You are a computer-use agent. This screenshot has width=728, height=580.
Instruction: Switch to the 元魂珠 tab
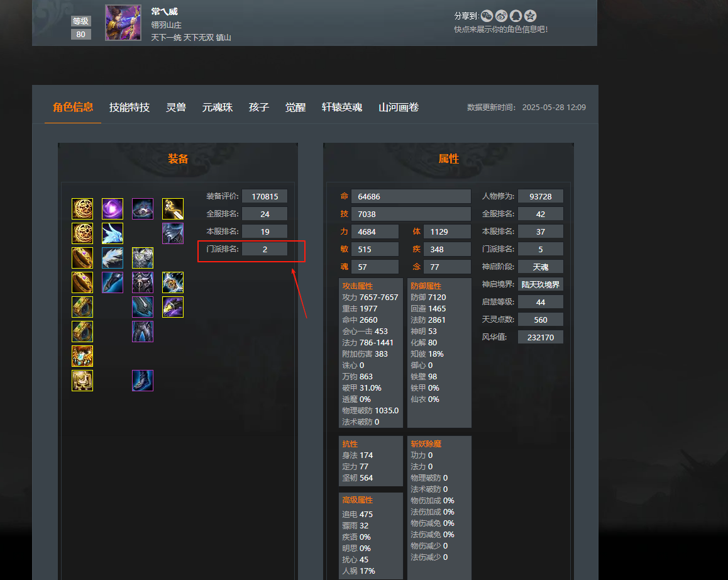[x=218, y=108]
